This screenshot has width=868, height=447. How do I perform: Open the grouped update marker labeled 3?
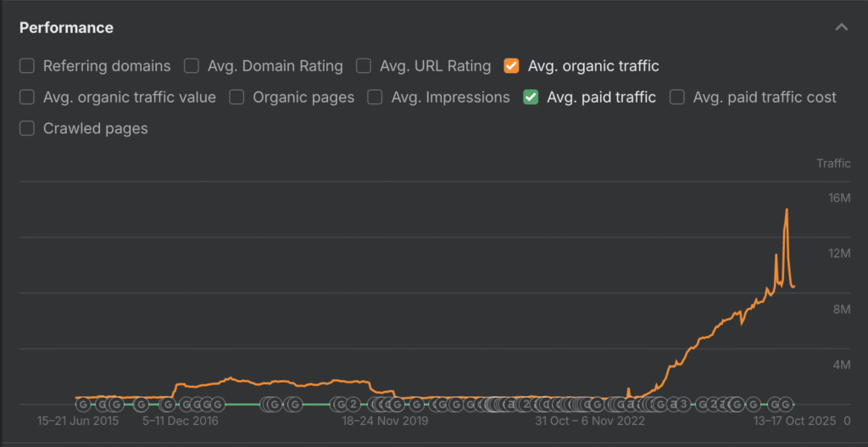click(x=683, y=405)
